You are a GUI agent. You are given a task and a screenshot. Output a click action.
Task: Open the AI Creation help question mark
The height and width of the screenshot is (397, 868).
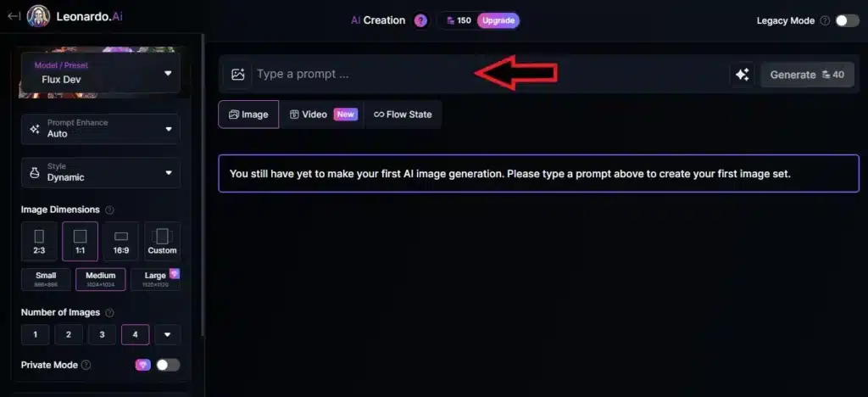(x=420, y=21)
